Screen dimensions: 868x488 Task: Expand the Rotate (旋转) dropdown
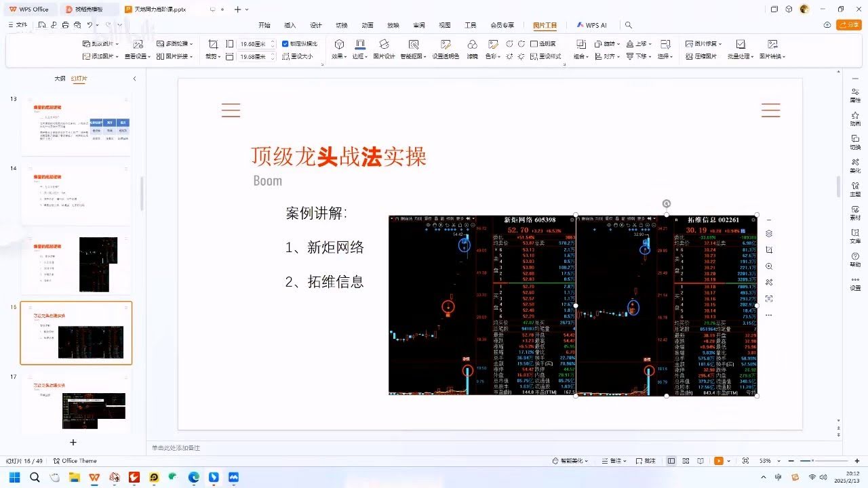609,43
